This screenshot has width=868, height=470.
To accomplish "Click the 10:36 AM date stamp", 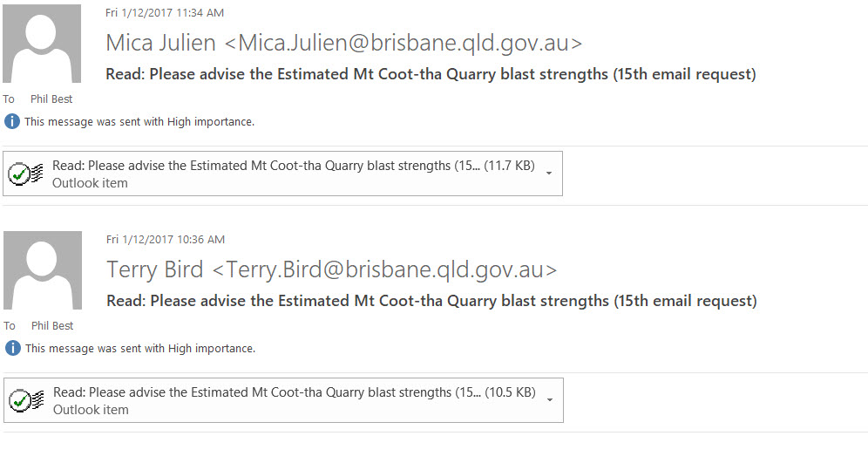I will [166, 239].
